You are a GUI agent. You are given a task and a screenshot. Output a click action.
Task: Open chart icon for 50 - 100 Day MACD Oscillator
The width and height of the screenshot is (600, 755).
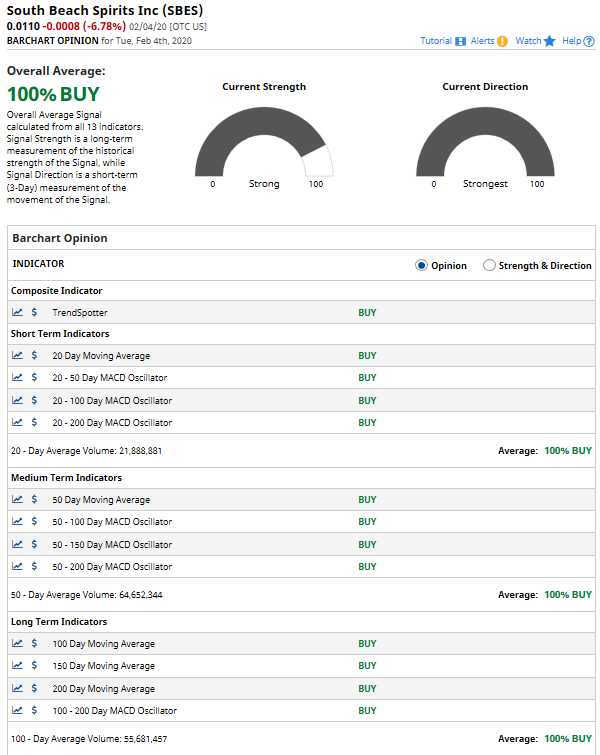point(17,521)
